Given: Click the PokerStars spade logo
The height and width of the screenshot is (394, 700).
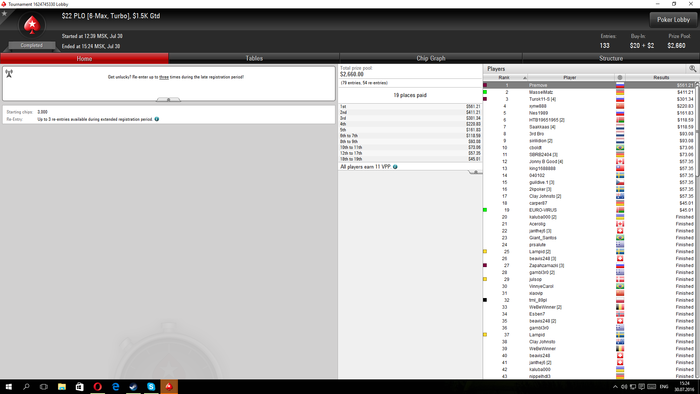Looking at the screenshot, I should 32,25.
